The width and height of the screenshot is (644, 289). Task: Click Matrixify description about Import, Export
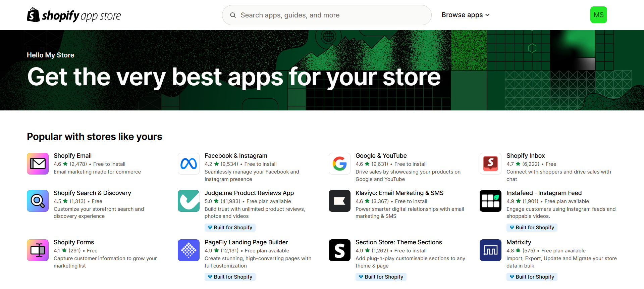pos(561,262)
